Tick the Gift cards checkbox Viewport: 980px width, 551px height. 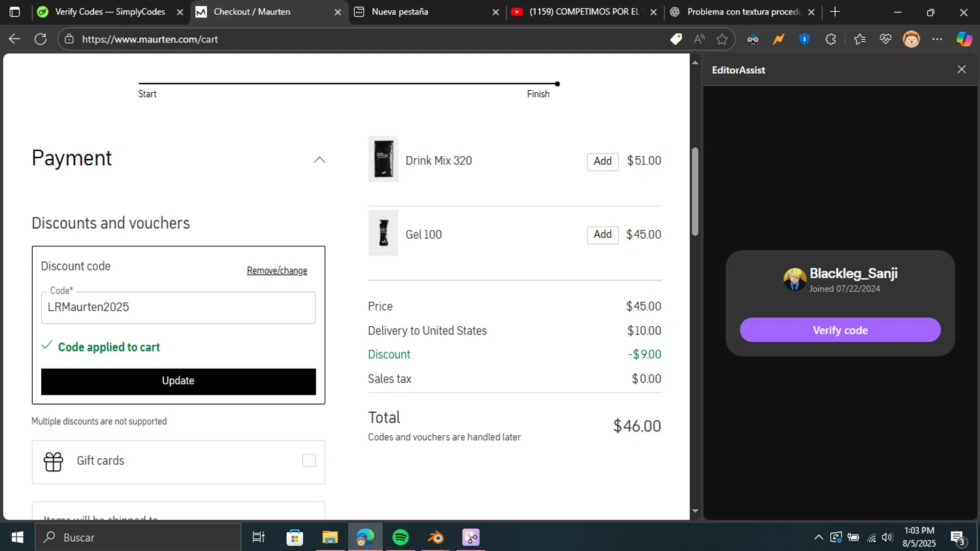(x=309, y=461)
